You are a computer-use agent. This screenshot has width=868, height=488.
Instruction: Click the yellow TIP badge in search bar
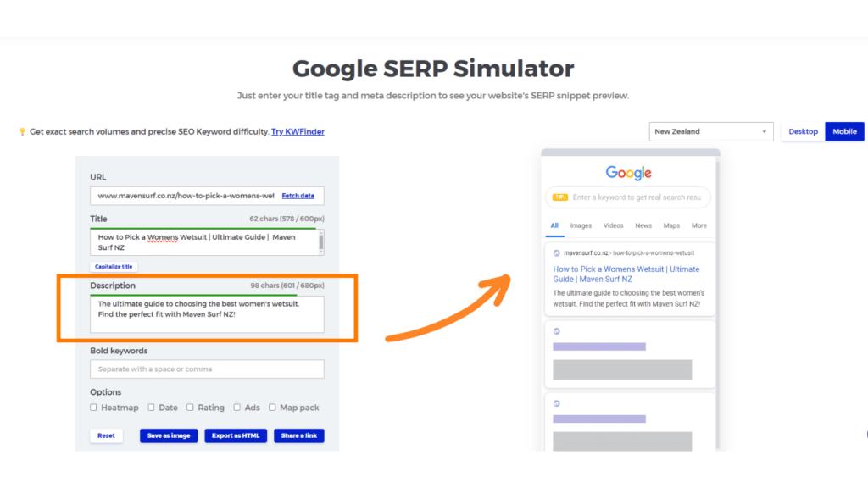point(560,197)
